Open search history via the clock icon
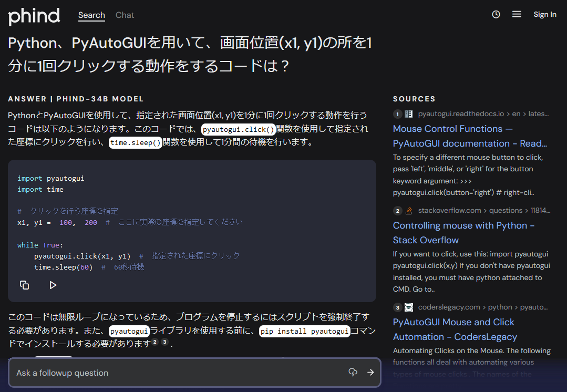Image resolution: width=567 pixels, height=392 pixels. pyautogui.click(x=496, y=14)
